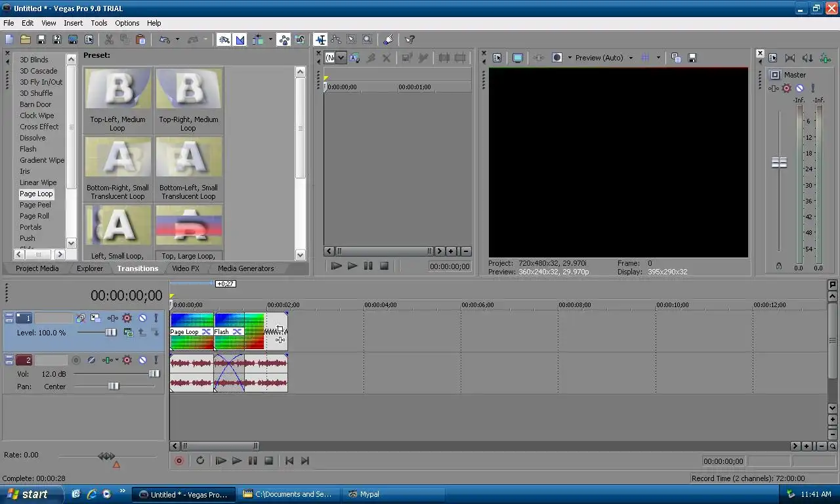Click the Undo arrow icon
Image resolution: width=840 pixels, height=504 pixels.
point(165,40)
